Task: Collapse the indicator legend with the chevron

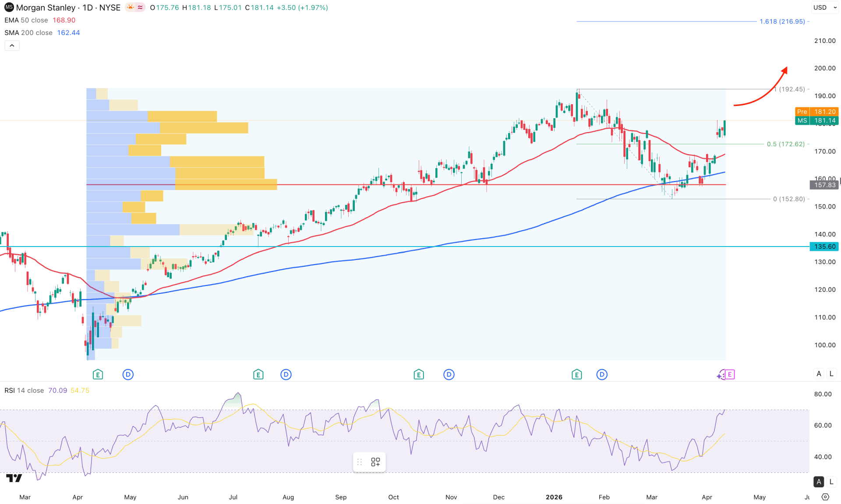Action: [12, 45]
